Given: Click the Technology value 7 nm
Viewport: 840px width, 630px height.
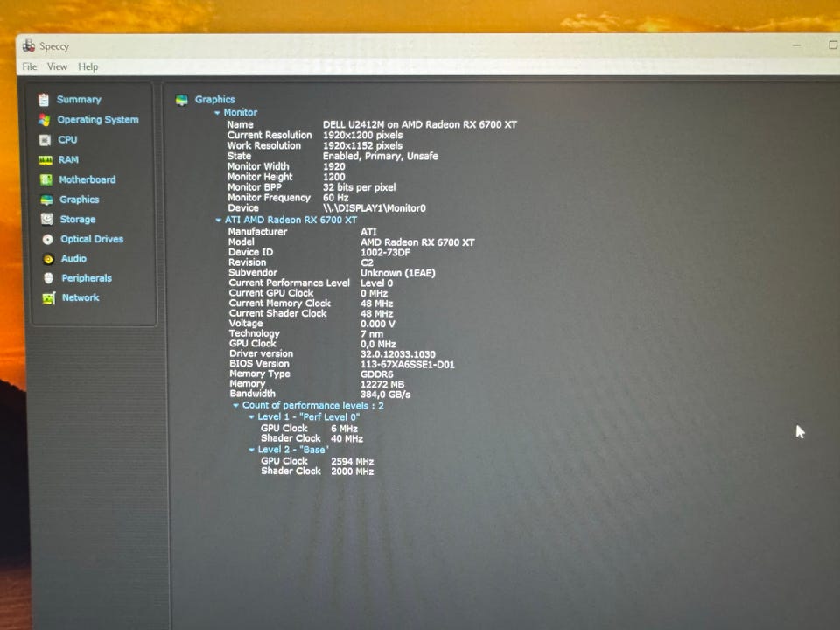Looking at the screenshot, I should [x=372, y=334].
